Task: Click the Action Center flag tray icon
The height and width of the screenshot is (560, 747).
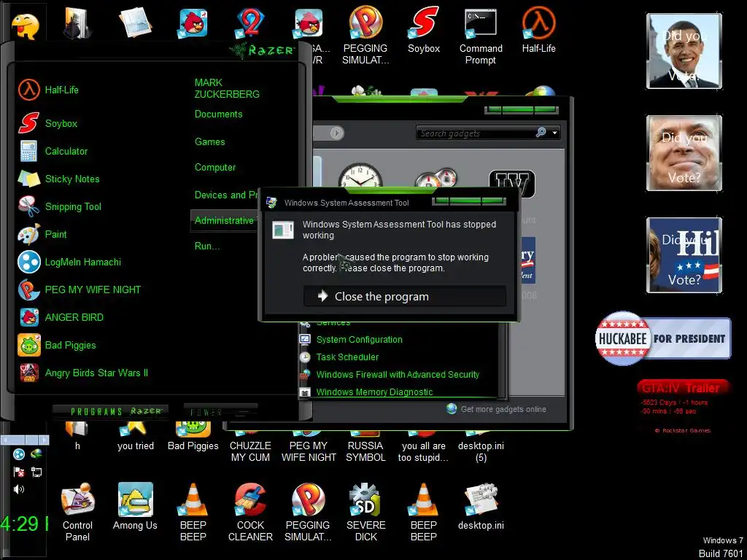Action: tap(19, 472)
